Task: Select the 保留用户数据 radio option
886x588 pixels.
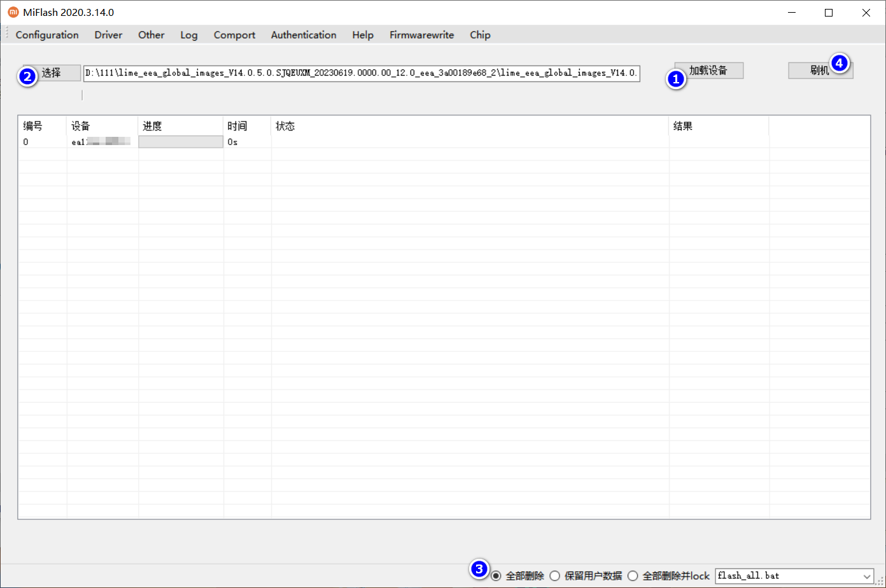Action: [x=554, y=576]
